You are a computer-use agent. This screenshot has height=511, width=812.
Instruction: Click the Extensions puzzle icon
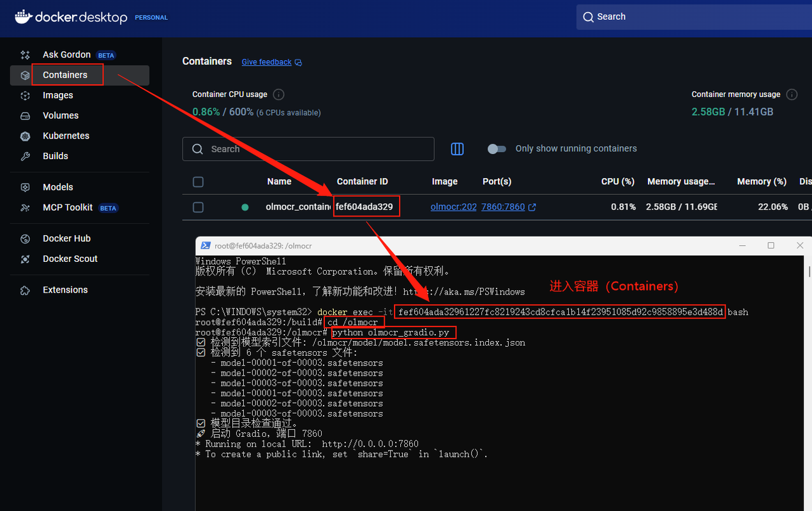tap(26, 290)
